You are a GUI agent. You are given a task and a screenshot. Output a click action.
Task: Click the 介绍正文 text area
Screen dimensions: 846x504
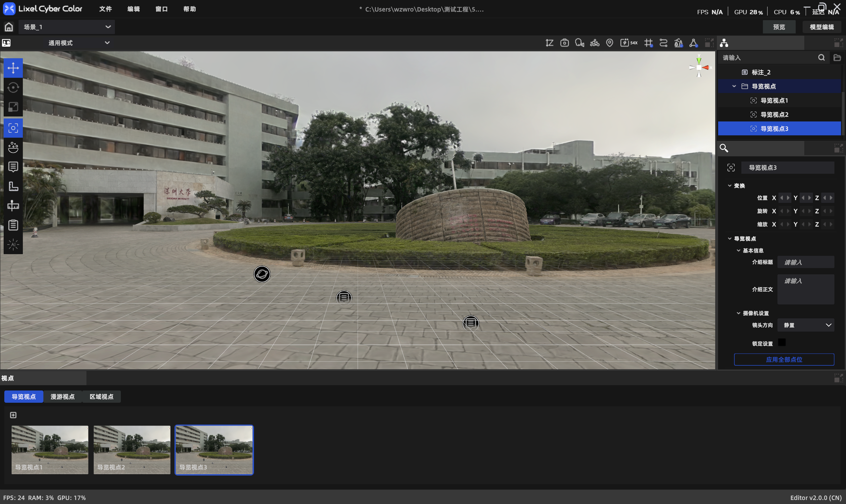pos(806,289)
